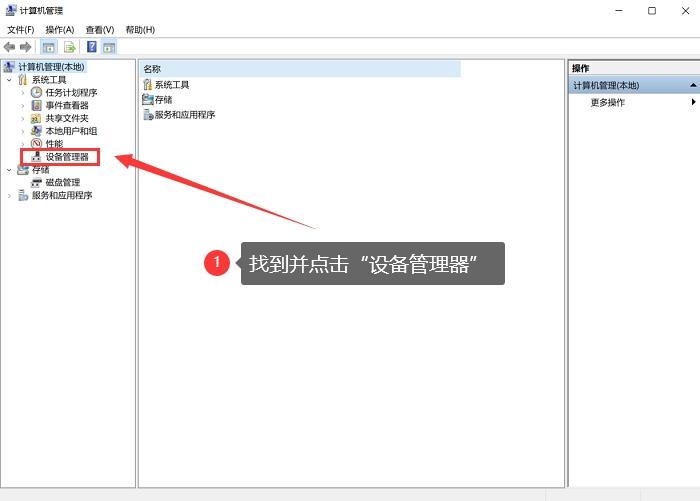700x501 pixels.
Task: Click the 服务和应用程序 icon in center list
Action: [148, 115]
